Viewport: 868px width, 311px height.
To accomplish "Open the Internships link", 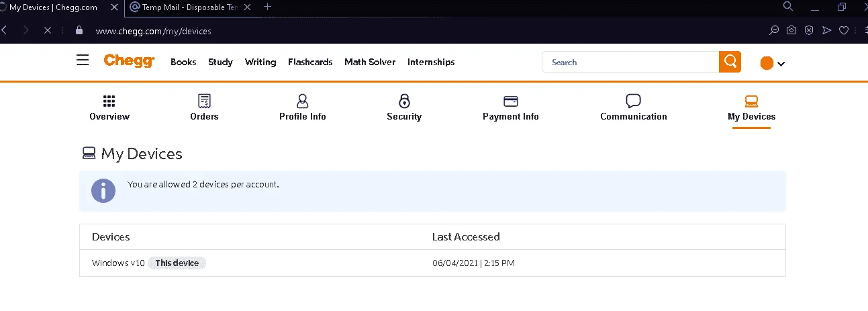I will [431, 62].
